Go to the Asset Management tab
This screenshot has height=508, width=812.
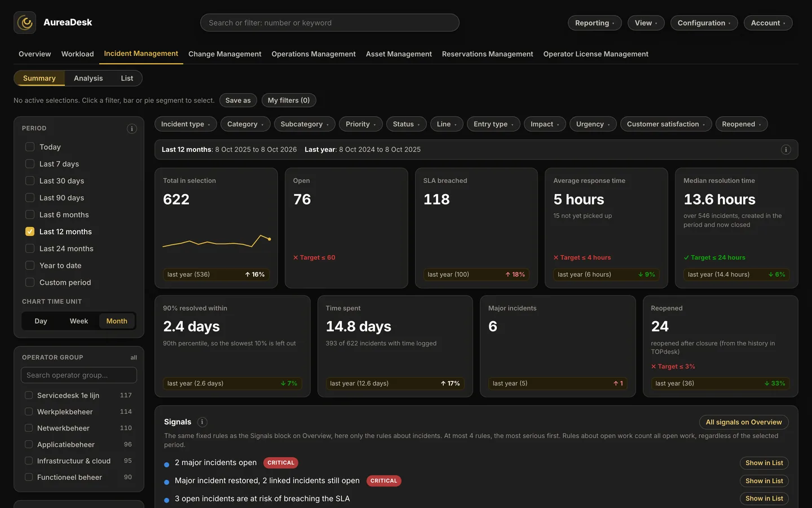click(399, 54)
